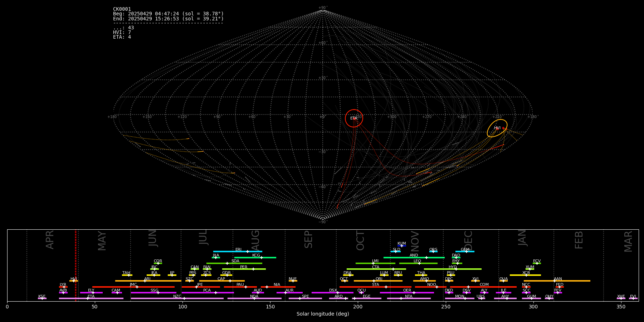The image size is (644, 322).
Task: Select the ETA shower bar on the timeline
Action: (x=91, y=298)
